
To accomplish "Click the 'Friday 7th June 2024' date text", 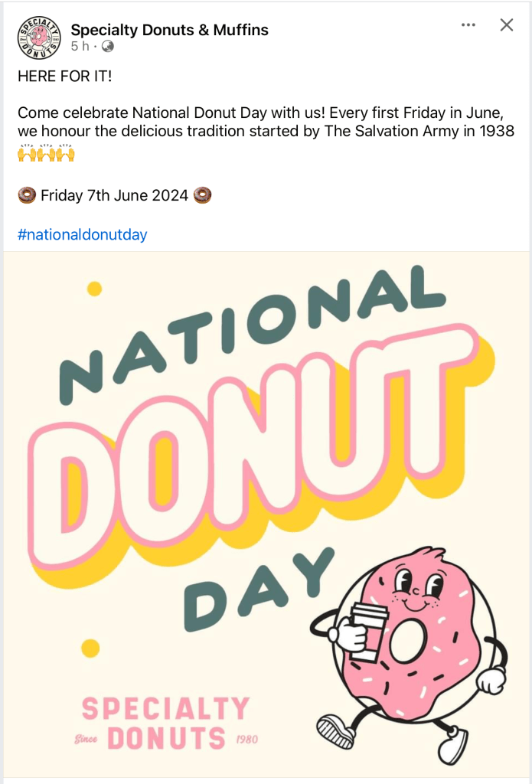I will 114,195.
